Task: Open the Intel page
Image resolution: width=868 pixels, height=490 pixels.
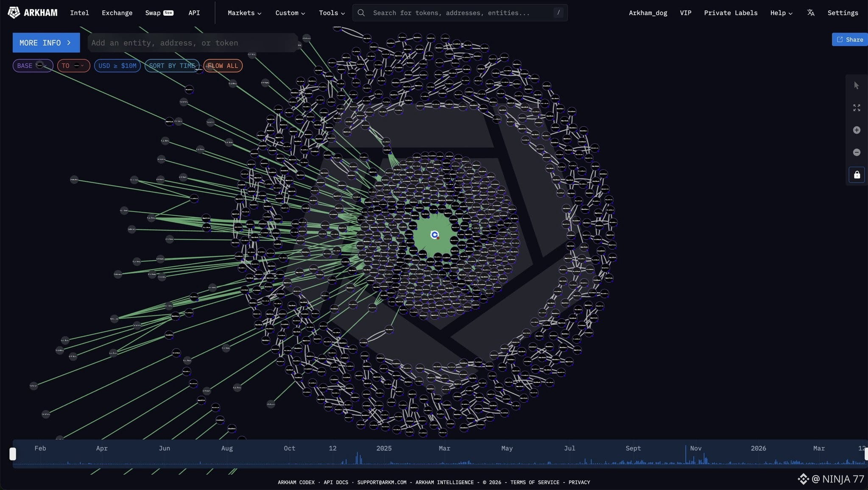Action: (80, 13)
